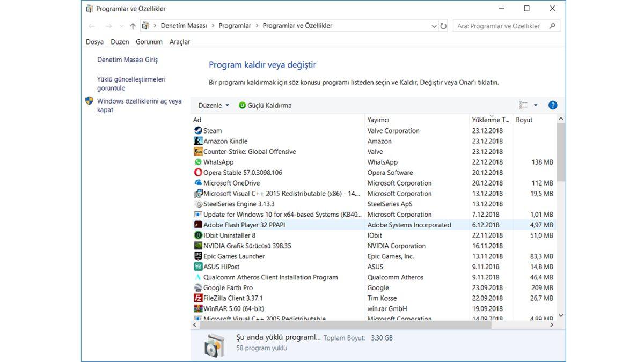The width and height of the screenshot is (644, 362).
Task: Expand the address bar history dropdown
Action: coord(434,26)
